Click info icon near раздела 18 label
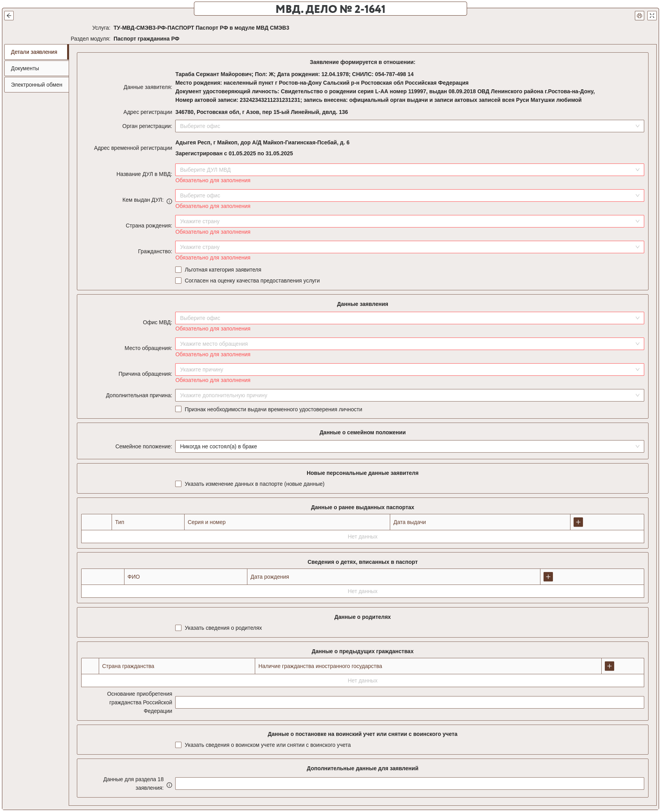 point(169,785)
